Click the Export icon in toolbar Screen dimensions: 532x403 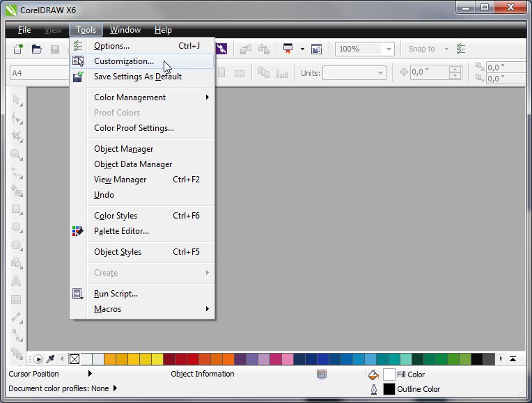point(264,49)
